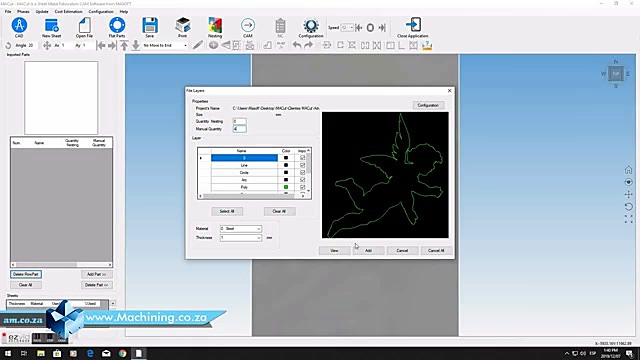Image resolution: width=640 pixels, height=360 pixels.
Task: Click the green color swatch for Poly layer
Action: 286,187
